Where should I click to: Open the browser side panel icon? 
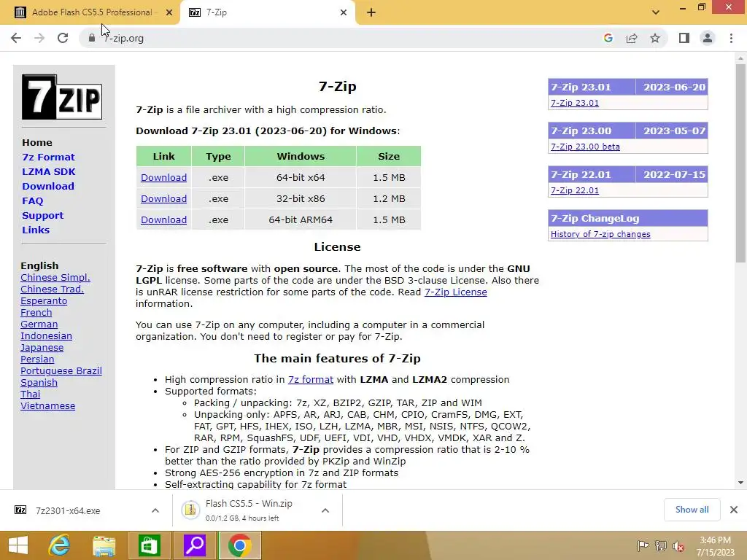point(684,38)
